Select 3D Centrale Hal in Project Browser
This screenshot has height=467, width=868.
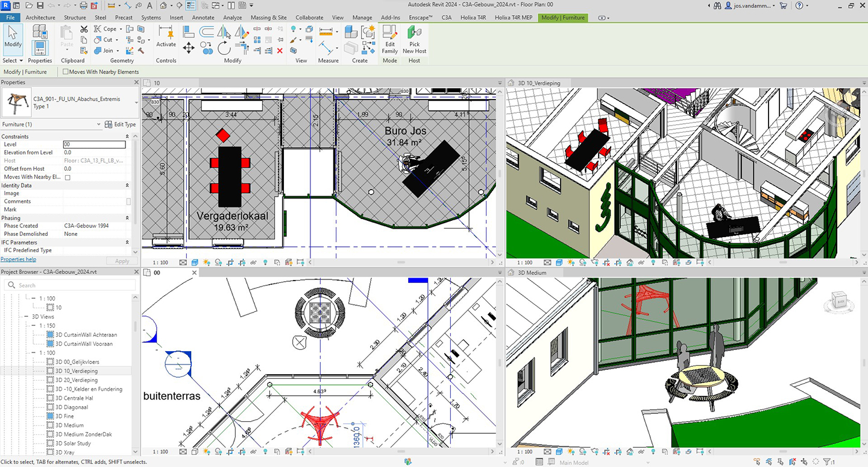coord(74,398)
